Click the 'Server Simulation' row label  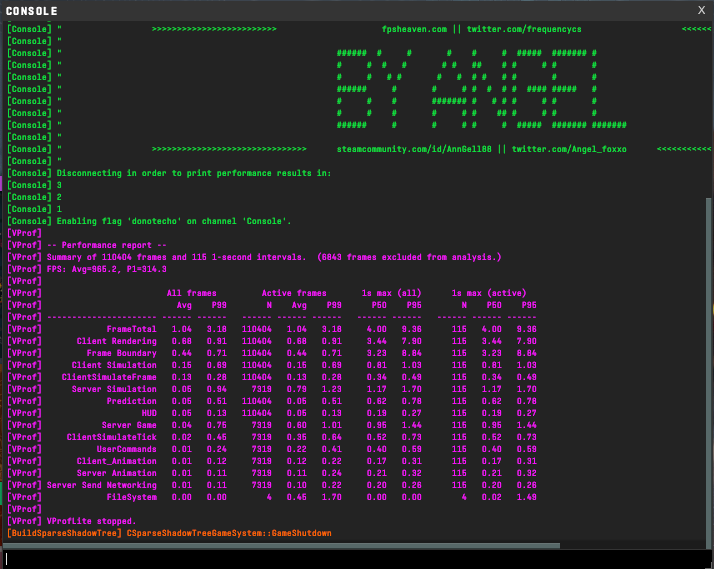pos(114,389)
